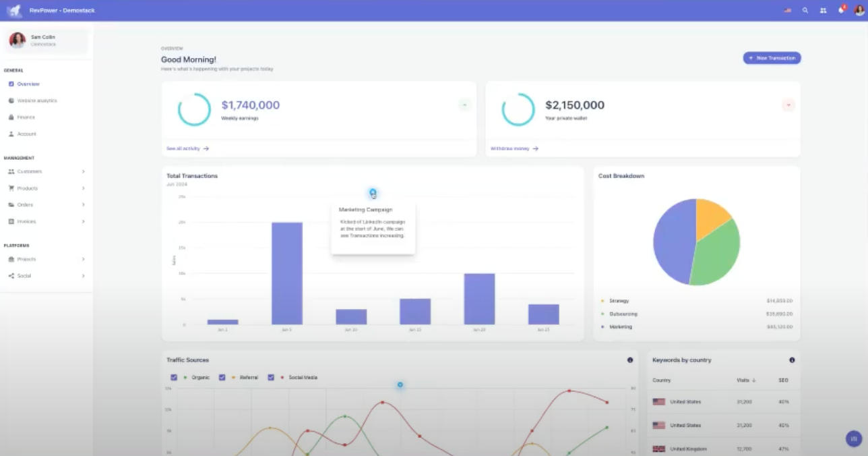The height and width of the screenshot is (456, 868).
Task: Open notifications bell with red badge
Action: point(841,10)
